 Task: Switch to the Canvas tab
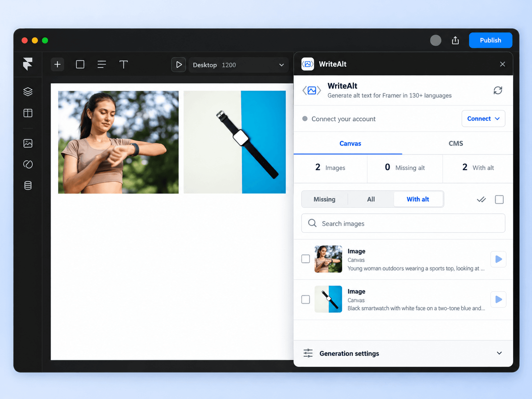[x=350, y=143]
